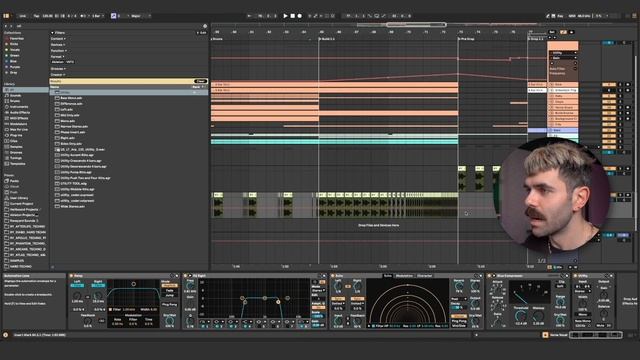Switch to Echo's Modulation tab

coord(404,276)
